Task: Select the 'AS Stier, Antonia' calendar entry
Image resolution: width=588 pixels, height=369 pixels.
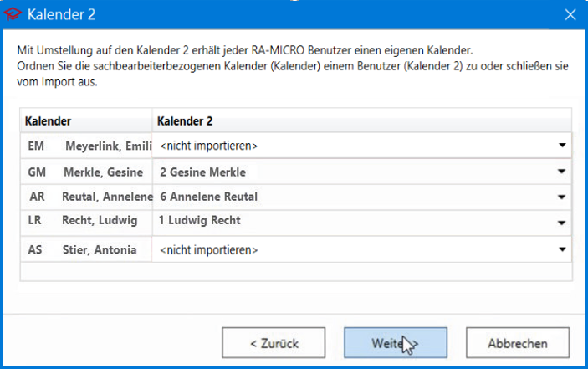Action: point(86,249)
